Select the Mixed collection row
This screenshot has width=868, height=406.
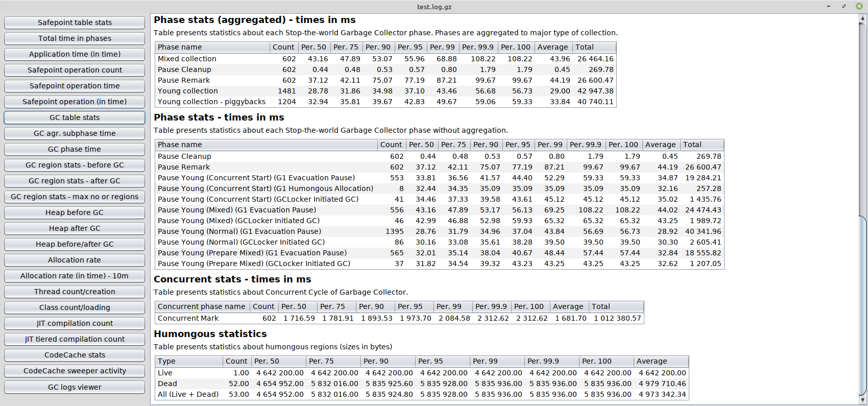tap(385, 59)
